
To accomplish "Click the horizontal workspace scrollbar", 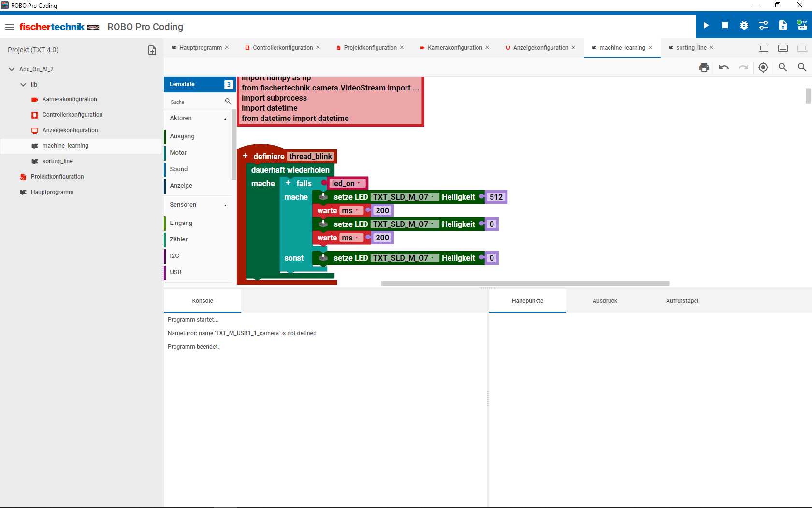I will point(525,284).
